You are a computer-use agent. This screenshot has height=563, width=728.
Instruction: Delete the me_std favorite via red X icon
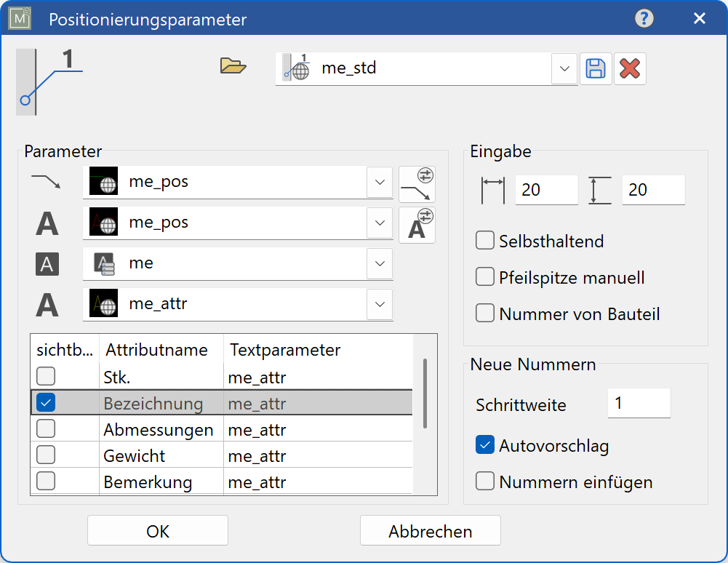pos(631,68)
